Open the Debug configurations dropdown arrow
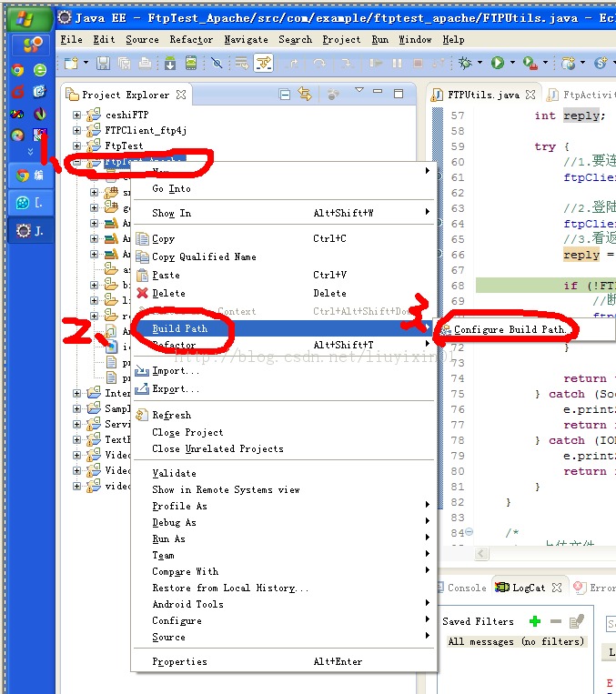 click(x=480, y=63)
